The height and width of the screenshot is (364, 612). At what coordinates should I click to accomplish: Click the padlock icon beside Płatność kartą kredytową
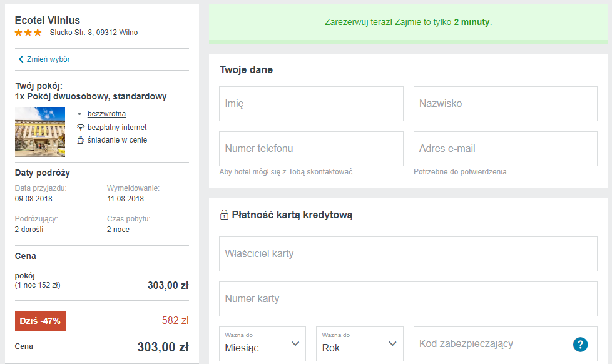(224, 215)
